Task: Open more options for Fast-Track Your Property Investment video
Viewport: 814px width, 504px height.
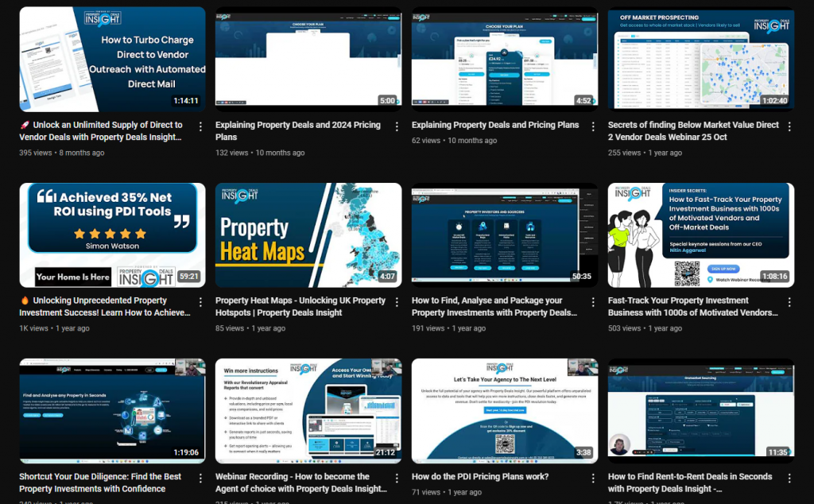Action: [789, 301]
